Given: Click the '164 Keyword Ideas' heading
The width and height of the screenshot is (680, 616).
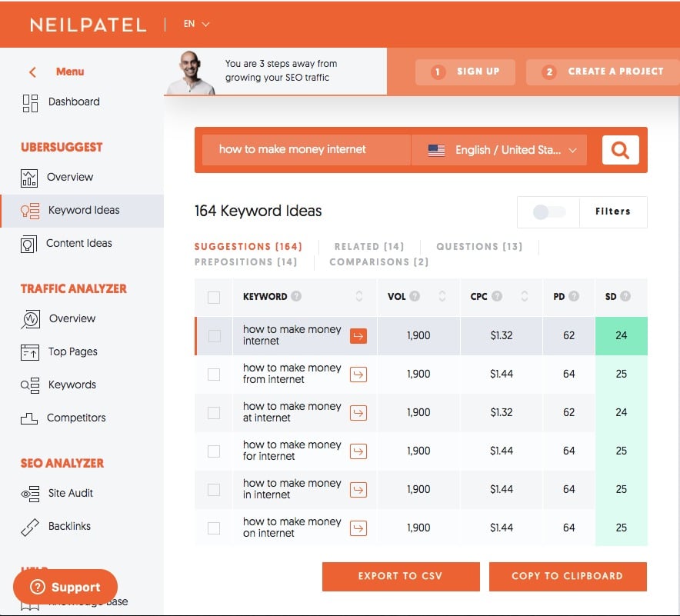Looking at the screenshot, I should coord(258,211).
